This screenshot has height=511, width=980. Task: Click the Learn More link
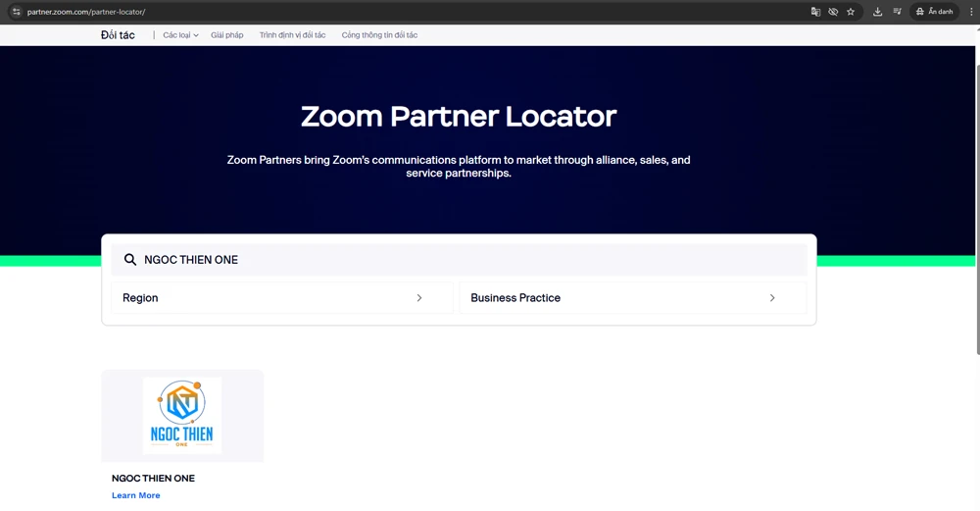[x=135, y=495]
